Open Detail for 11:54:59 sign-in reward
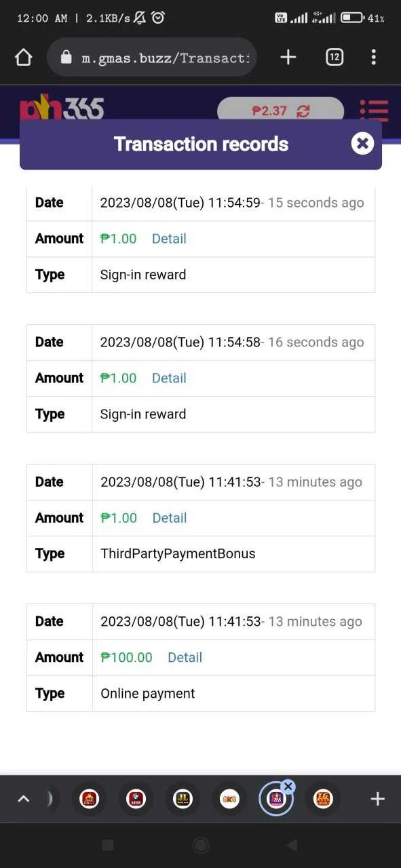 [169, 239]
